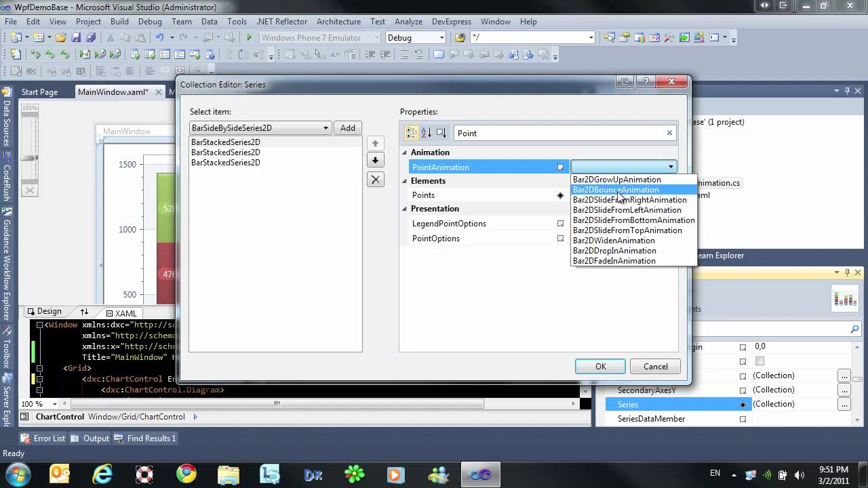Screen dimensions: 868x488
Task: Clear the Point search filter
Action: coord(669,133)
